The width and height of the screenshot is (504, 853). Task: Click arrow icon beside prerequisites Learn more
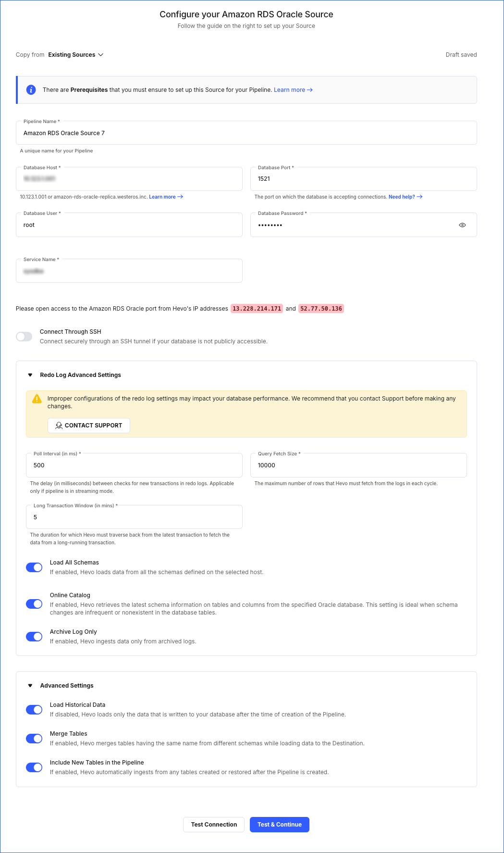[310, 90]
